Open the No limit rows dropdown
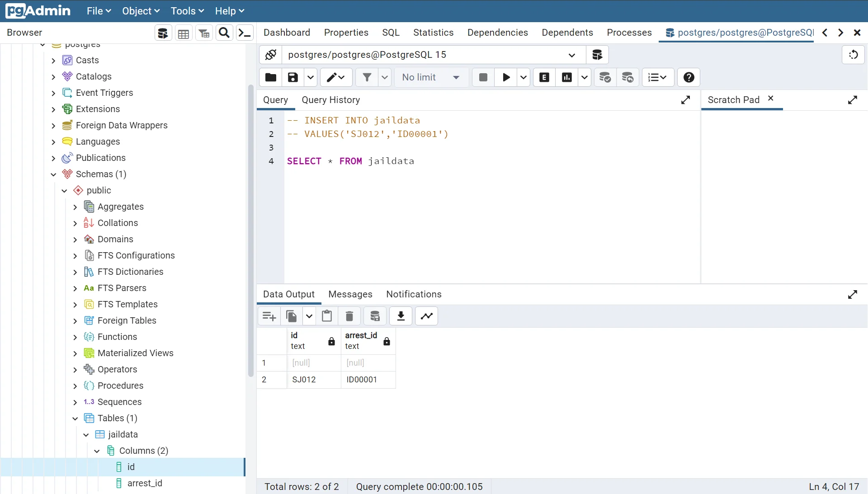The image size is (868, 494). [430, 77]
